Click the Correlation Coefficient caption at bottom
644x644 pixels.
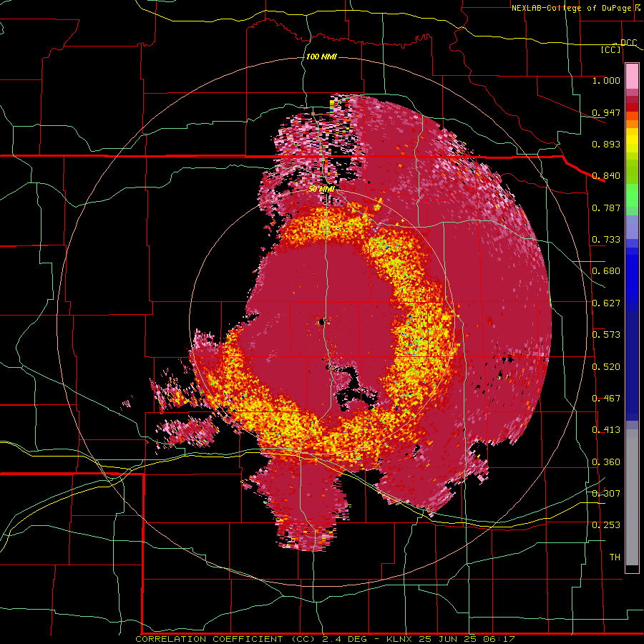point(325,639)
